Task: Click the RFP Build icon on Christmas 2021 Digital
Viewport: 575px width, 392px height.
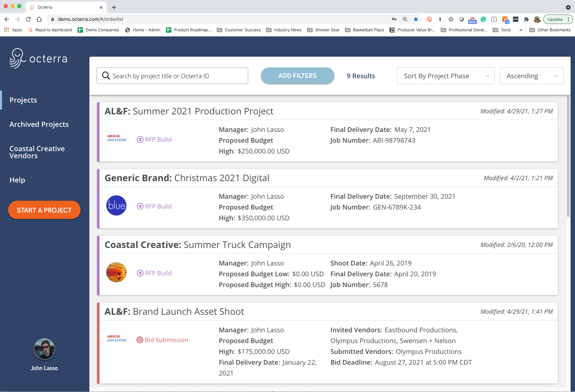Action: [140, 206]
